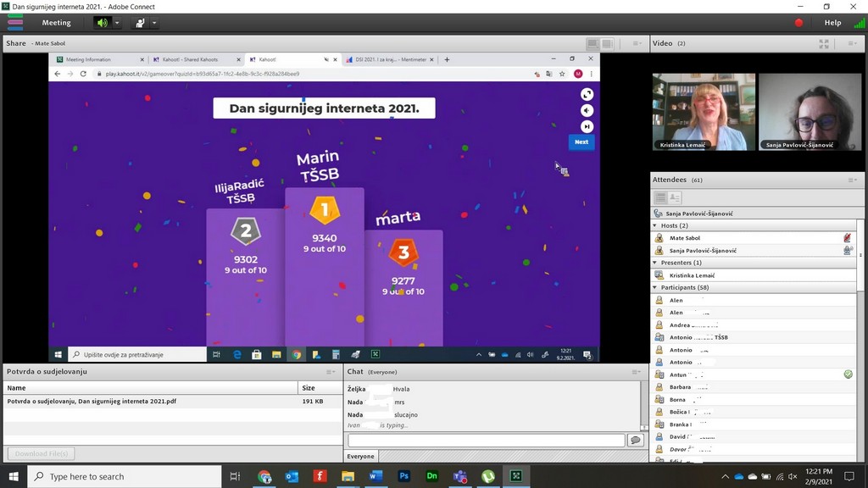Screen dimensions: 868x488
Task: Open the Help menu
Action: coord(832,23)
